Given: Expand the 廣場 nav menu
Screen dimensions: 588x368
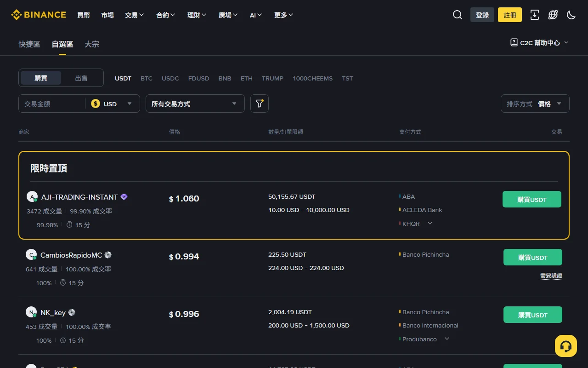Looking at the screenshot, I should click(x=228, y=15).
